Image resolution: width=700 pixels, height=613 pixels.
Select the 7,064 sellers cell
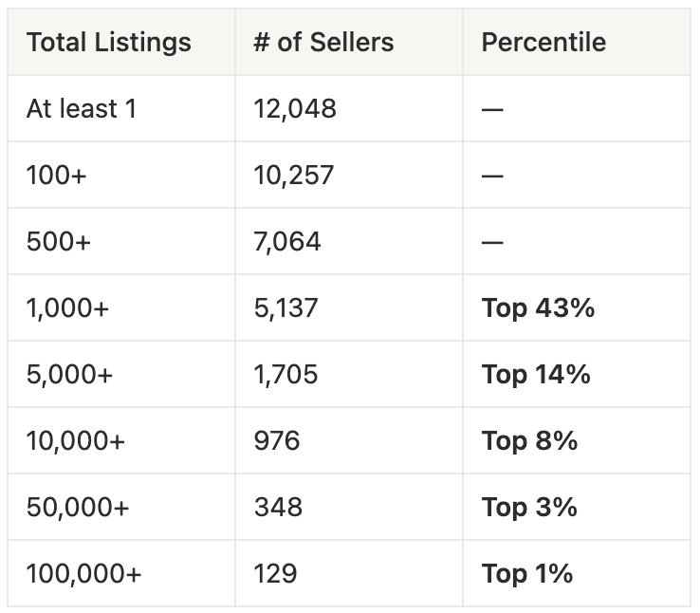tap(287, 242)
